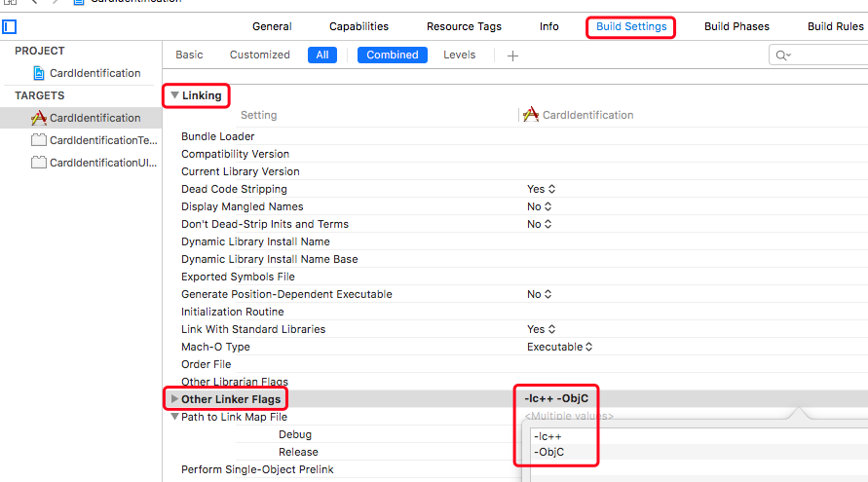Select the All settings filter button
The height and width of the screenshot is (482, 868).
point(322,55)
